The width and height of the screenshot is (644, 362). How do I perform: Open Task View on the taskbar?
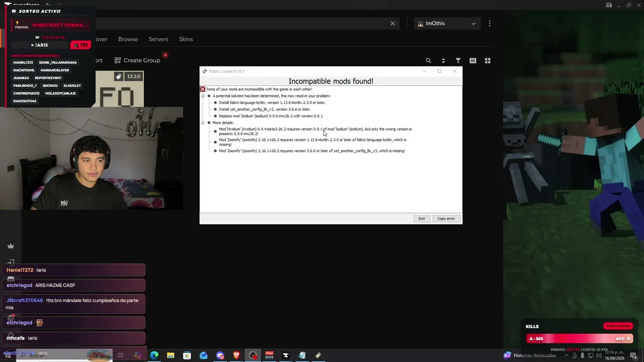(121, 355)
